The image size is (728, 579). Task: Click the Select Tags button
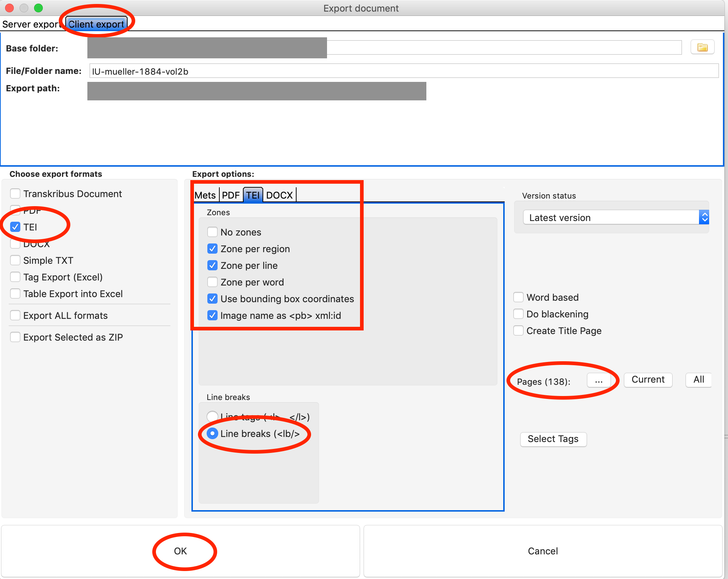(553, 439)
